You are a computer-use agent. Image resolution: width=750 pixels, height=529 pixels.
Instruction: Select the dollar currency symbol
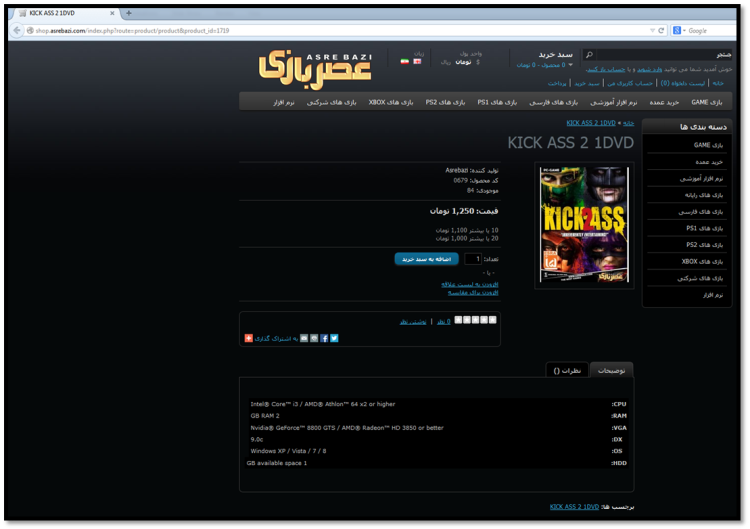pos(477,62)
